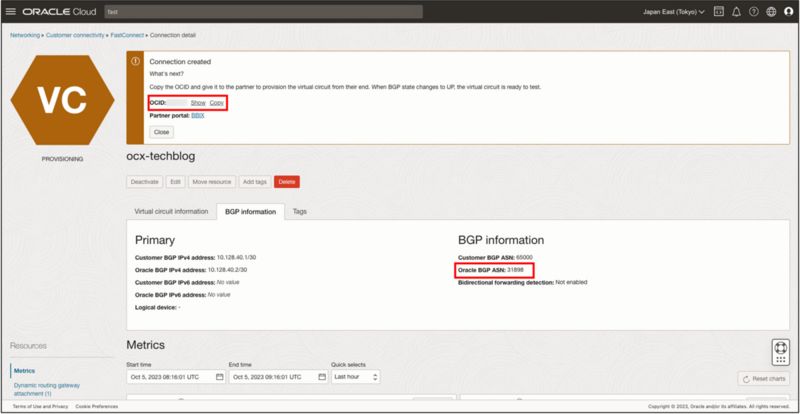Click the Bidirectional forwarding detection 'Not enabled' value
Screen dimensions: 800x414
[x=571, y=282]
